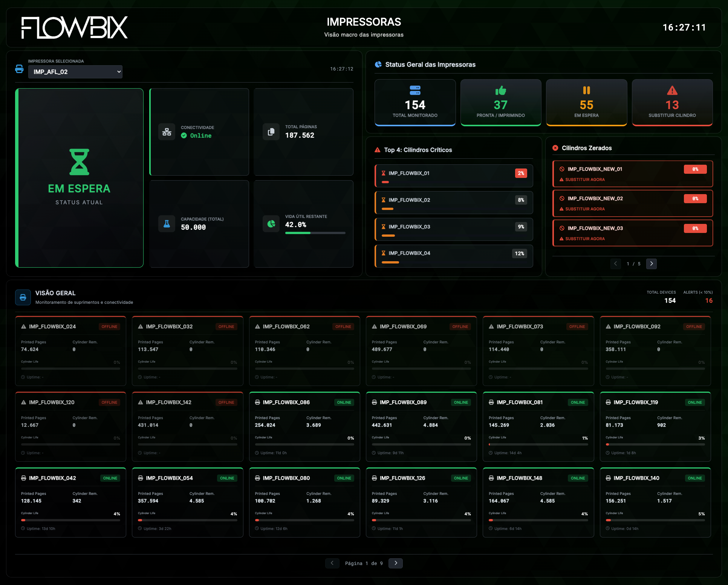Screen dimensions: 728x585
Task: Click the ONLINE badge on IMP_FLOWBIX_089
Action: click(x=461, y=403)
